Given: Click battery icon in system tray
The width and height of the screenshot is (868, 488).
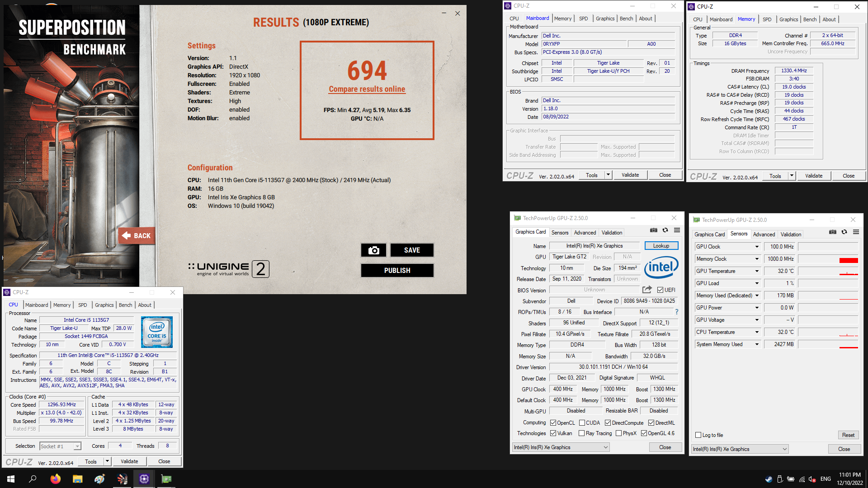Looking at the screenshot, I should pyautogui.click(x=791, y=479).
